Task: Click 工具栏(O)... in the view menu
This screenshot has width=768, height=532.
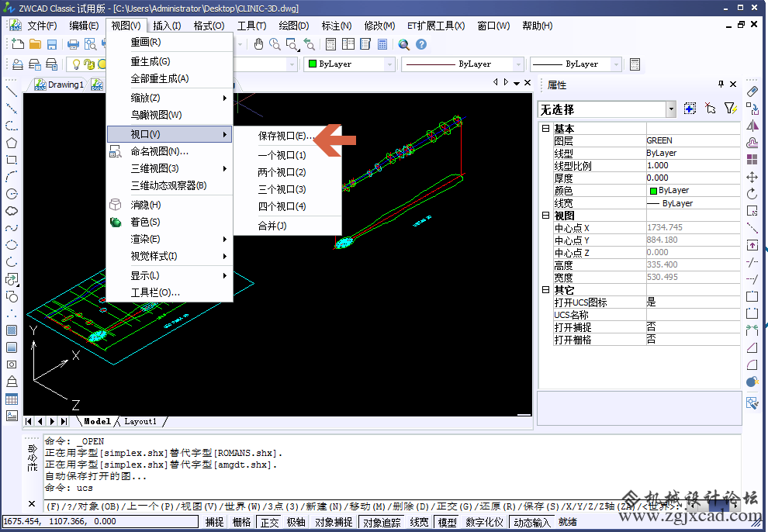Action: coord(169,292)
